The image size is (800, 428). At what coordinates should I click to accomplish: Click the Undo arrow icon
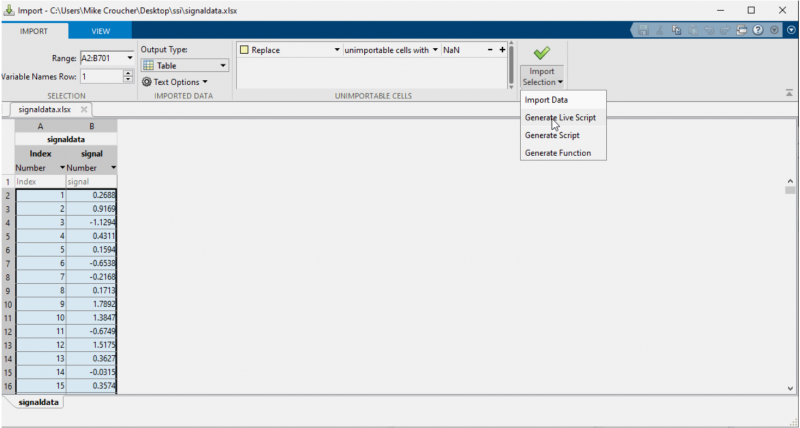(x=709, y=31)
